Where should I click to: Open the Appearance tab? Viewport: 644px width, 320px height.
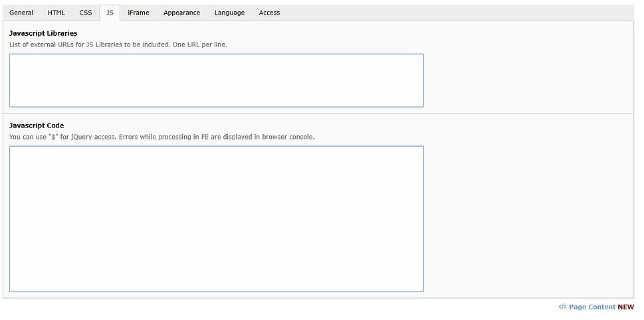[x=181, y=13]
